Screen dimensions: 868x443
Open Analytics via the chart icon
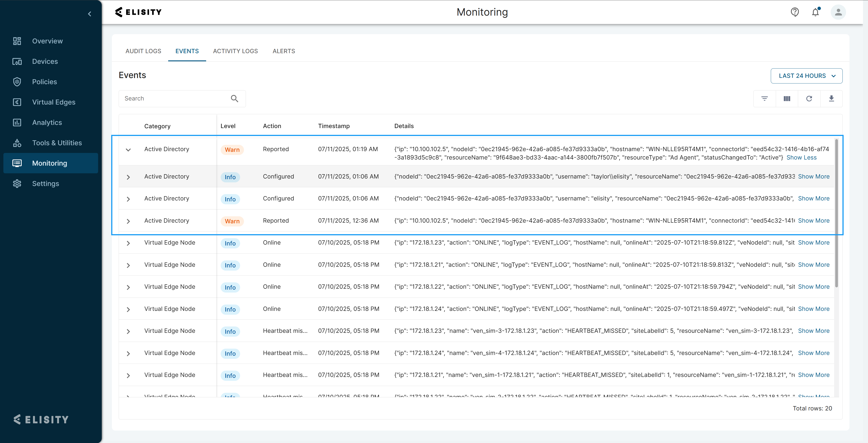[x=17, y=122]
